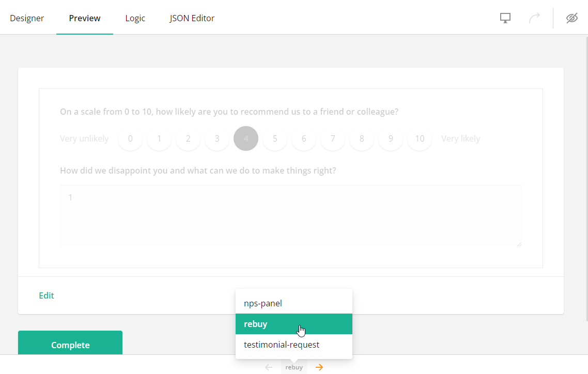The height and width of the screenshot is (374, 588).
Task: Choose testimonial-request from the page dropdown
Action: point(282,345)
